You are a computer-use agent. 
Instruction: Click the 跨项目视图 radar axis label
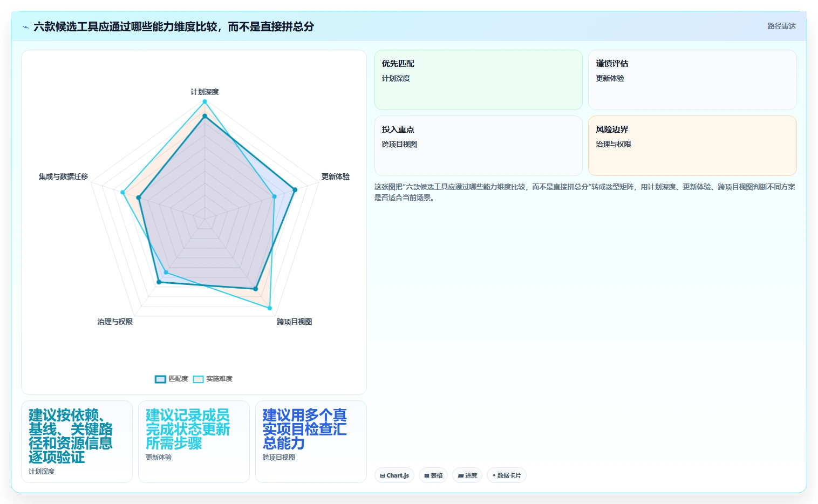(295, 322)
